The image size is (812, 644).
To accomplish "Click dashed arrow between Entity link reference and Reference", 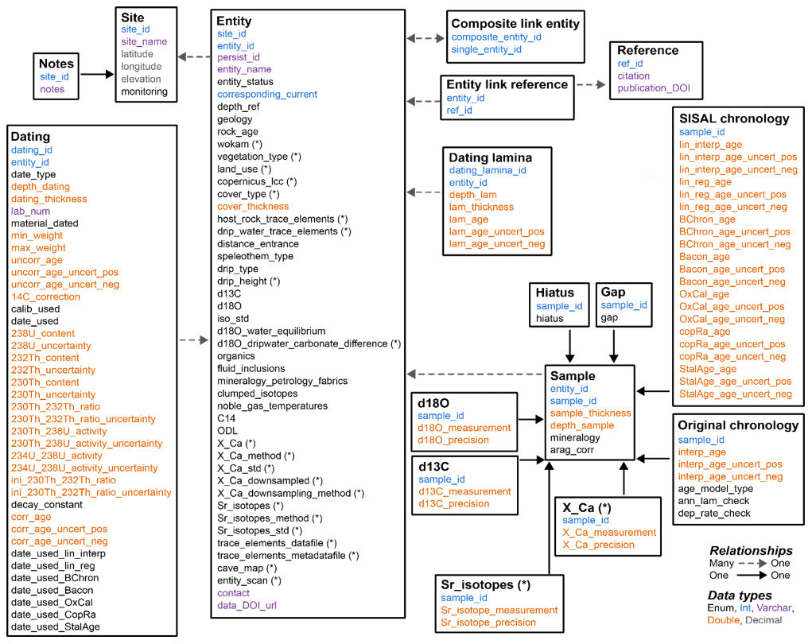I will [591, 84].
